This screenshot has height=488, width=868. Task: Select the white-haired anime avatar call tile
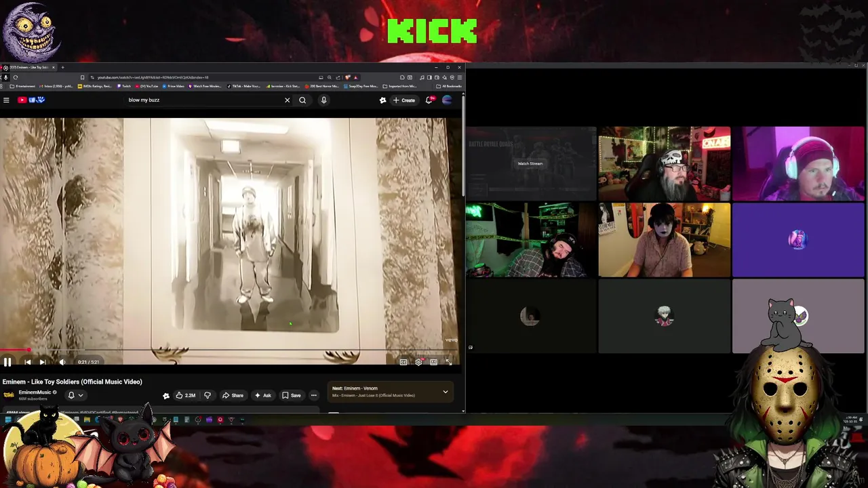point(665,317)
